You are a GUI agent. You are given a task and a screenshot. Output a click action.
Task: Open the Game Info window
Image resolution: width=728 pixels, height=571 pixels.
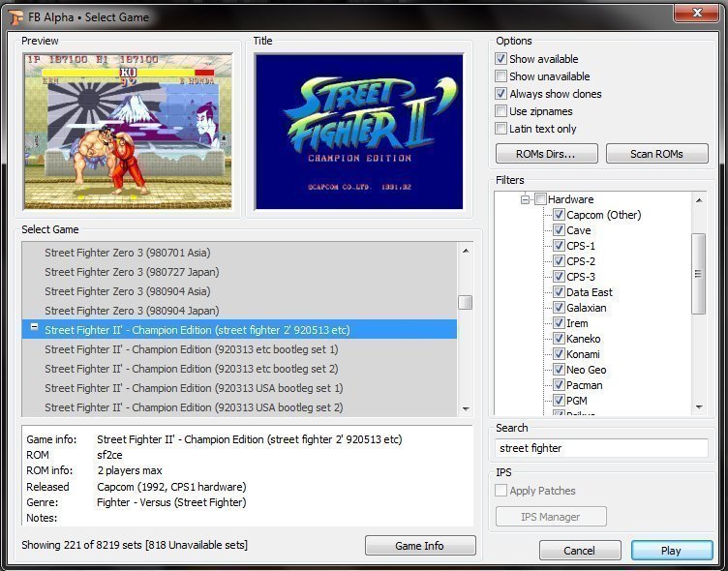(x=420, y=546)
